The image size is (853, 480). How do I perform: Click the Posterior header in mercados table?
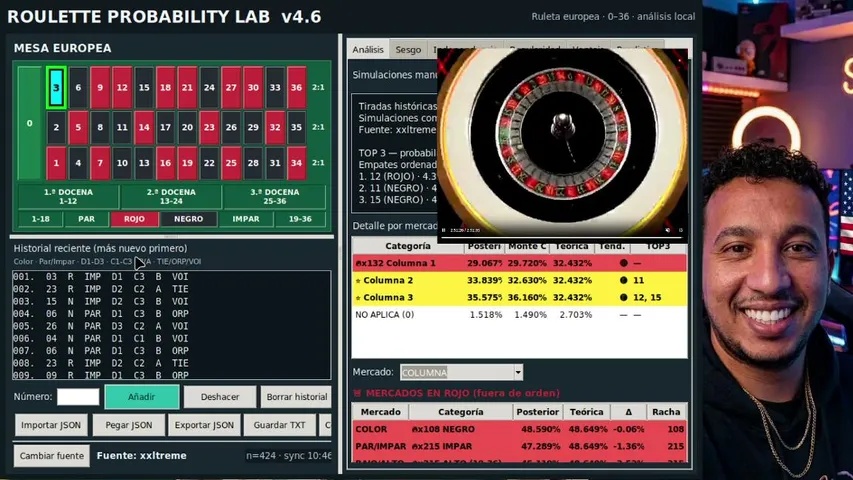537,412
